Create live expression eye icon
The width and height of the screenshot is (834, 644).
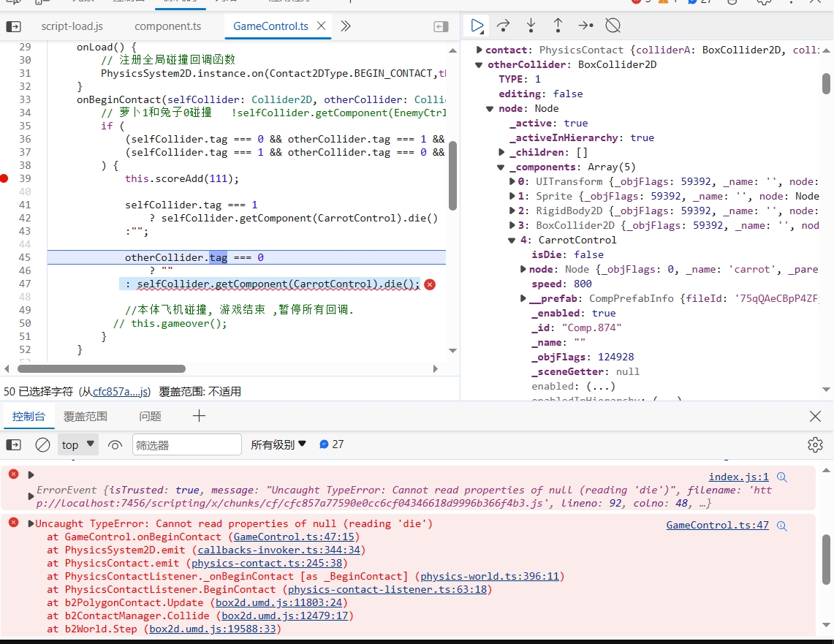pos(115,445)
